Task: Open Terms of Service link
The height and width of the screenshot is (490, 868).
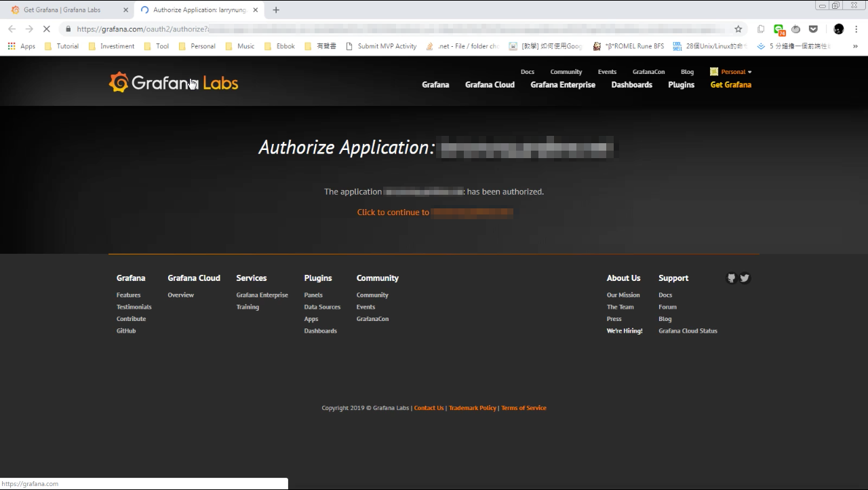Action: pos(524,408)
